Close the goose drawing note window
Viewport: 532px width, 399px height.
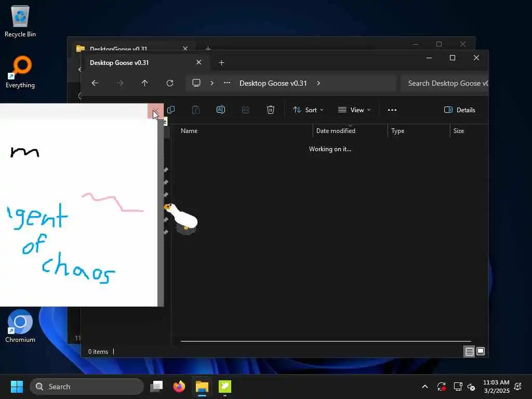[x=155, y=111]
